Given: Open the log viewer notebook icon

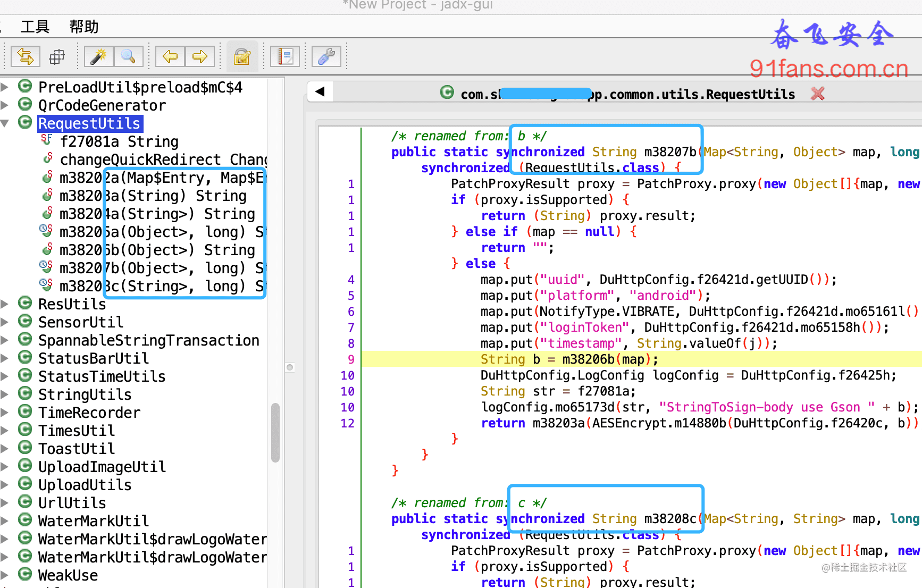Looking at the screenshot, I should pyautogui.click(x=285, y=56).
